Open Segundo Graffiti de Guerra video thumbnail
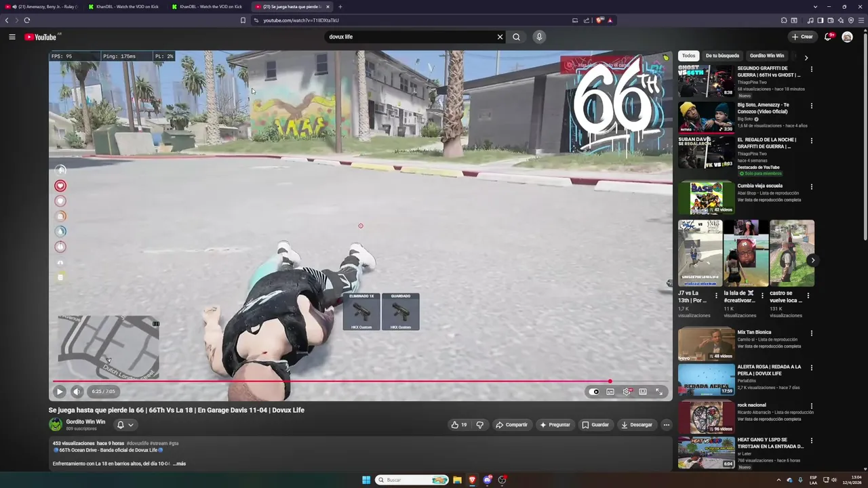Viewport: 868px width, 488px height. coord(706,81)
